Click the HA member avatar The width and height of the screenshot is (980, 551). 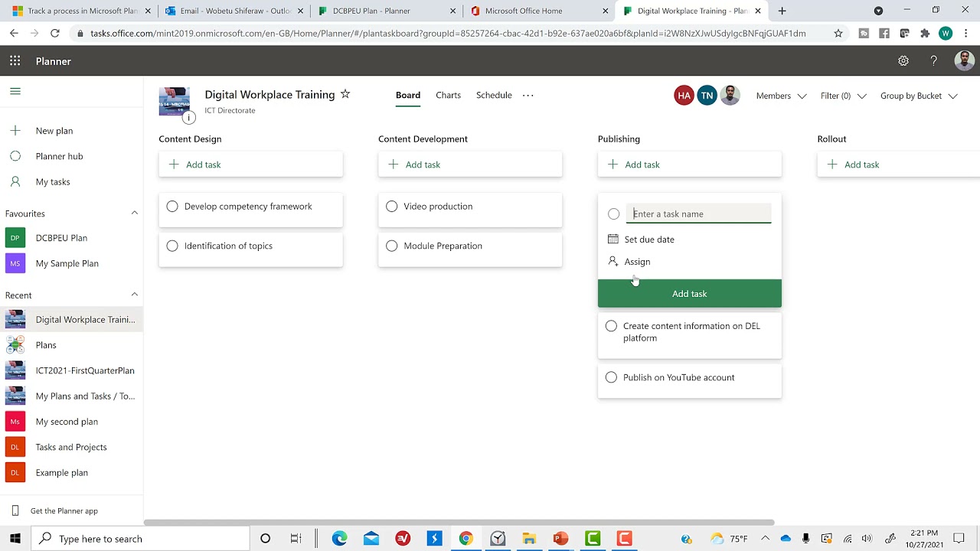pos(684,96)
